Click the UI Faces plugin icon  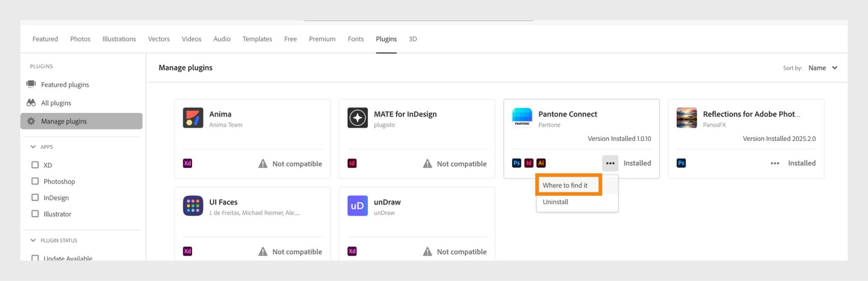193,206
